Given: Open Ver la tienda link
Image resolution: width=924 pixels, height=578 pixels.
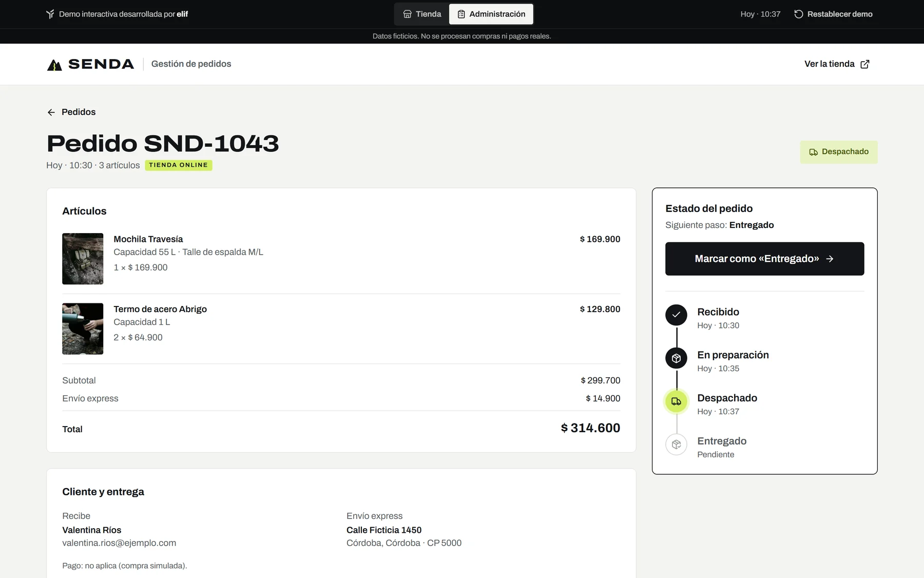Looking at the screenshot, I should click(837, 64).
